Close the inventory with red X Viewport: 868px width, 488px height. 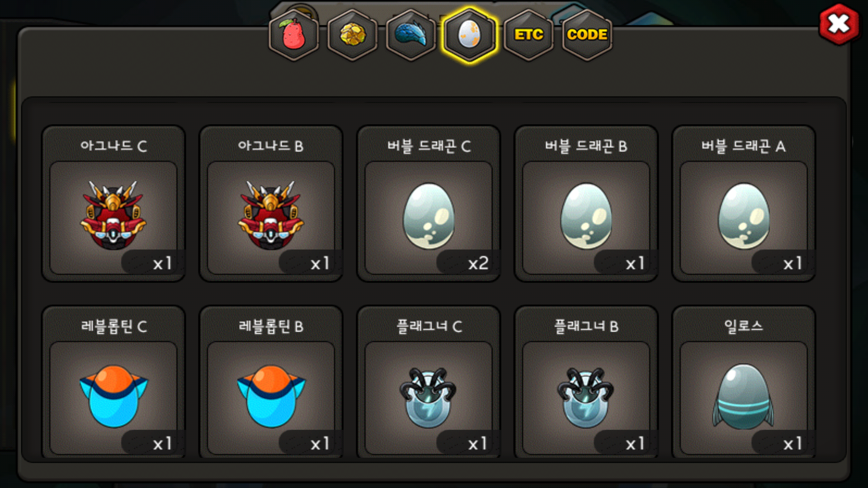click(x=839, y=24)
